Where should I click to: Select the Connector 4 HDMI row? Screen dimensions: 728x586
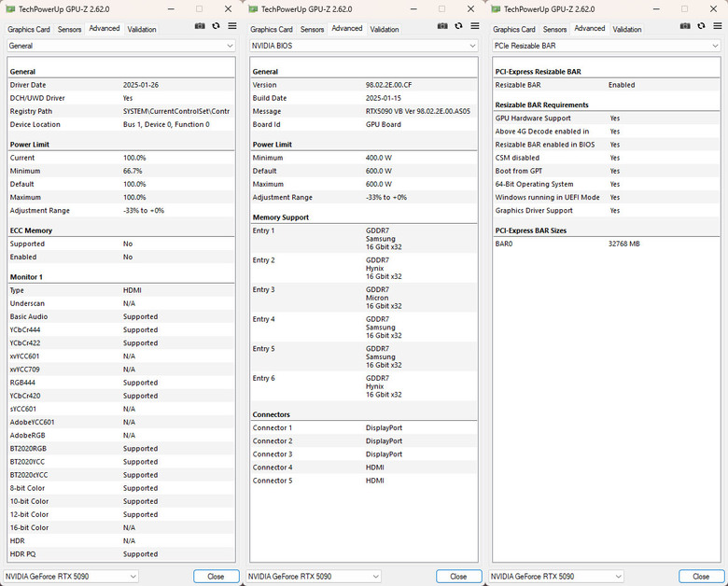364,467
